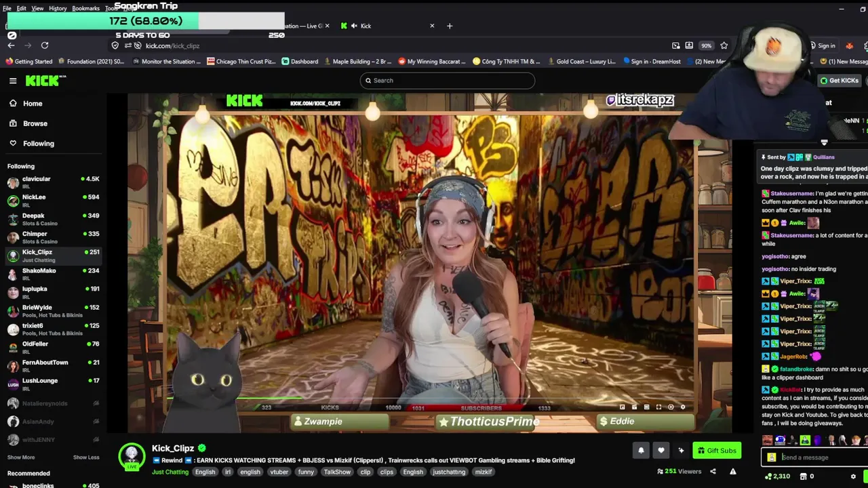This screenshot has height=488, width=868.
Task: Select the TalkShow tag
Action: point(337,472)
